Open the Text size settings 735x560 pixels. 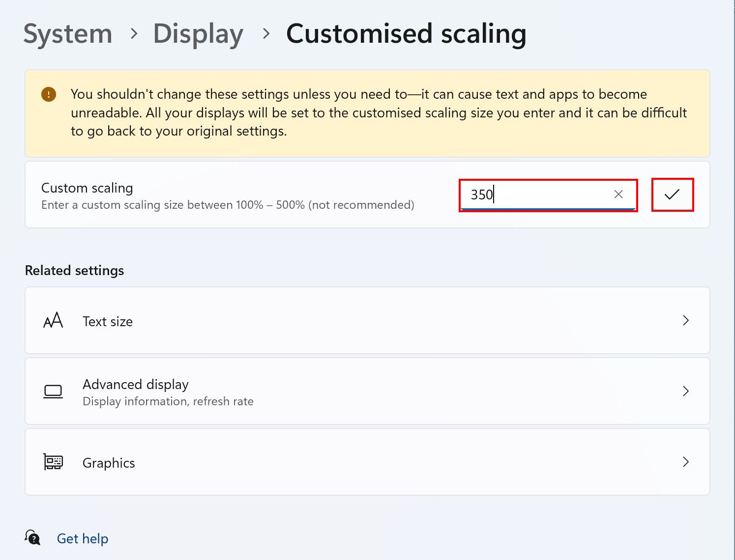[x=367, y=320]
